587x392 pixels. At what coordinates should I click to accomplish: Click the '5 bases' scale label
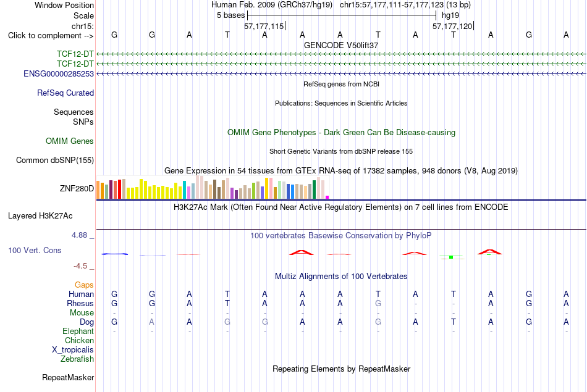point(230,15)
